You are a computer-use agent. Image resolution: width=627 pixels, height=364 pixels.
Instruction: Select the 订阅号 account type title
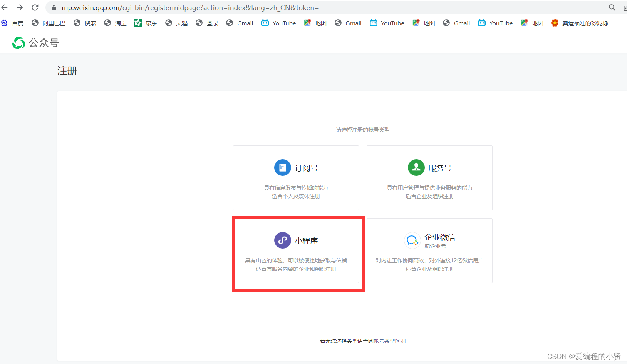tap(306, 168)
